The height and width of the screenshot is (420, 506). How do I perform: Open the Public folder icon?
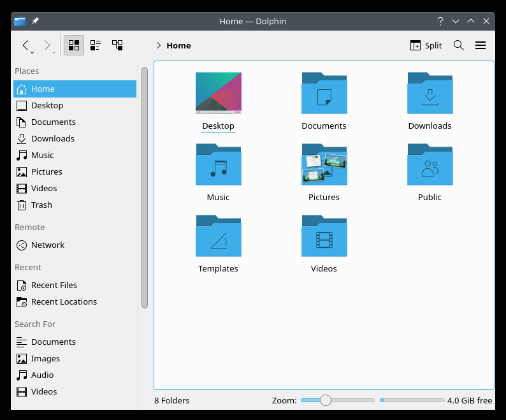pyautogui.click(x=430, y=165)
